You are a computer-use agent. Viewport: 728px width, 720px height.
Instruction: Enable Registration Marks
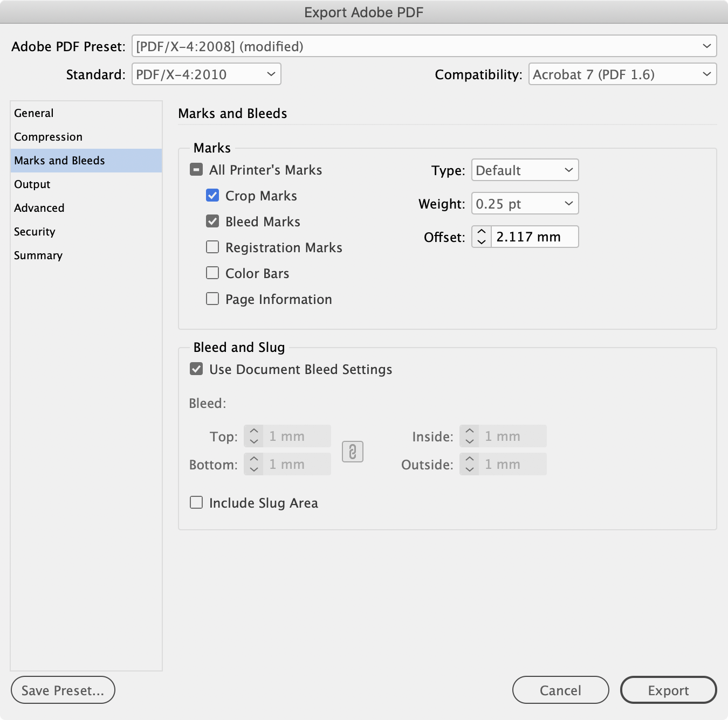(x=212, y=246)
